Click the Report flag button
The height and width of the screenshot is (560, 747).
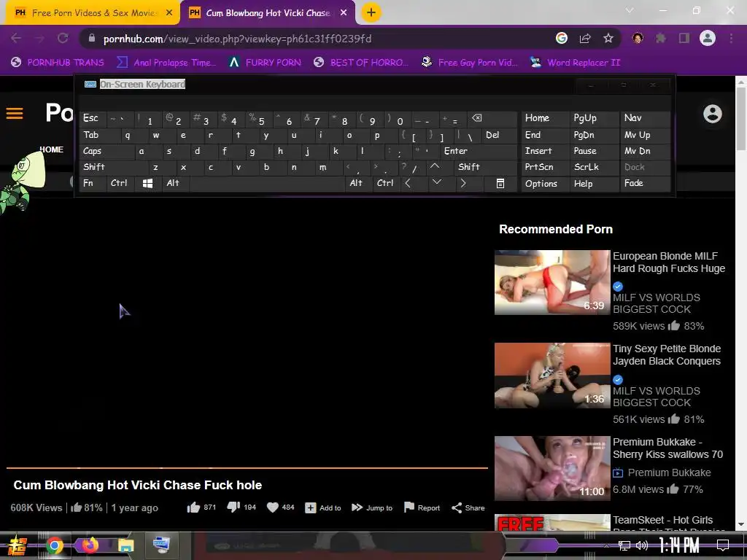422,507
